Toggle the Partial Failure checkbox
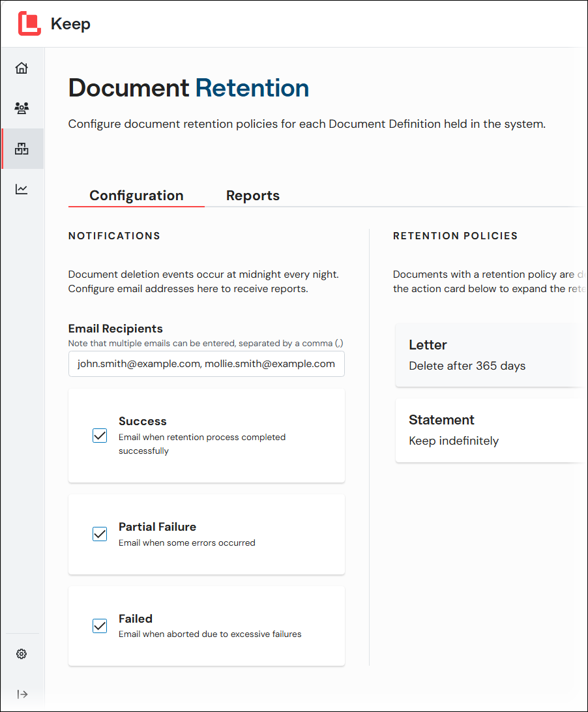Viewport: 588px width, 712px height. pyautogui.click(x=100, y=534)
